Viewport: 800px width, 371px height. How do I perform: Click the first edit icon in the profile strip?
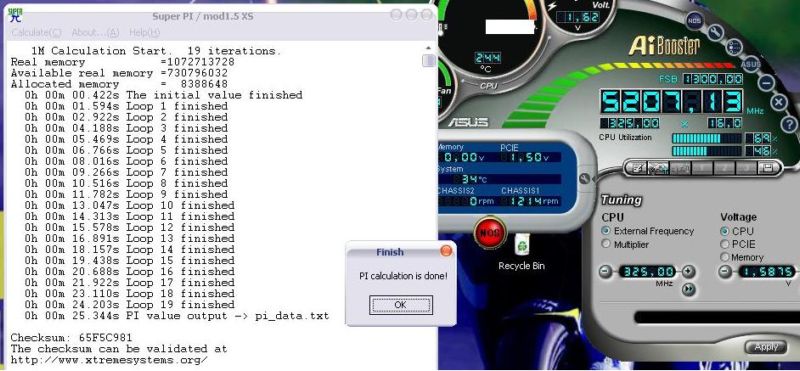(636, 167)
